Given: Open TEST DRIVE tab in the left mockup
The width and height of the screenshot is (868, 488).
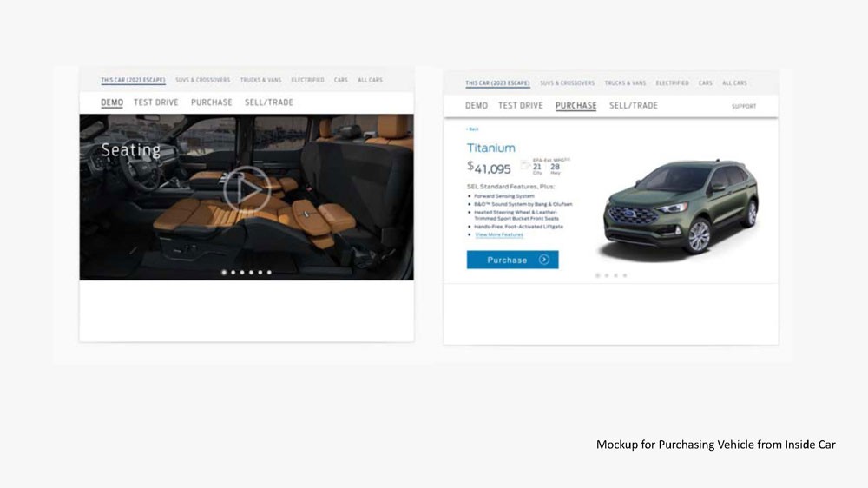Looking at the screenshot, I should tap(156, 102).
